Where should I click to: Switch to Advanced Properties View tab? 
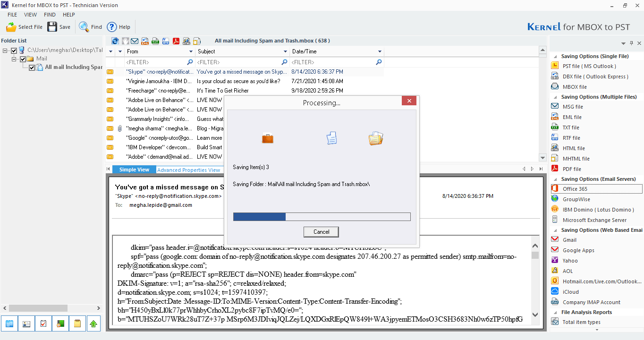click(x=188, y=170)
